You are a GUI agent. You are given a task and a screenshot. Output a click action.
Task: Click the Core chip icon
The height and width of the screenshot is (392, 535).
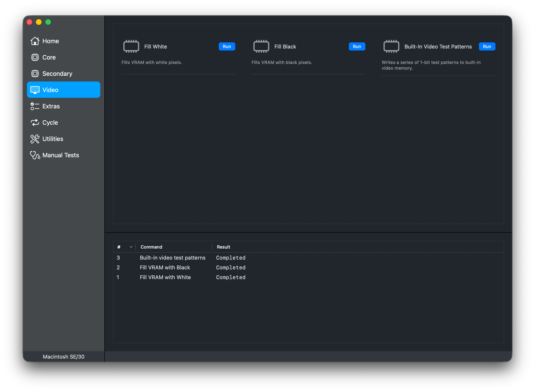35,57
